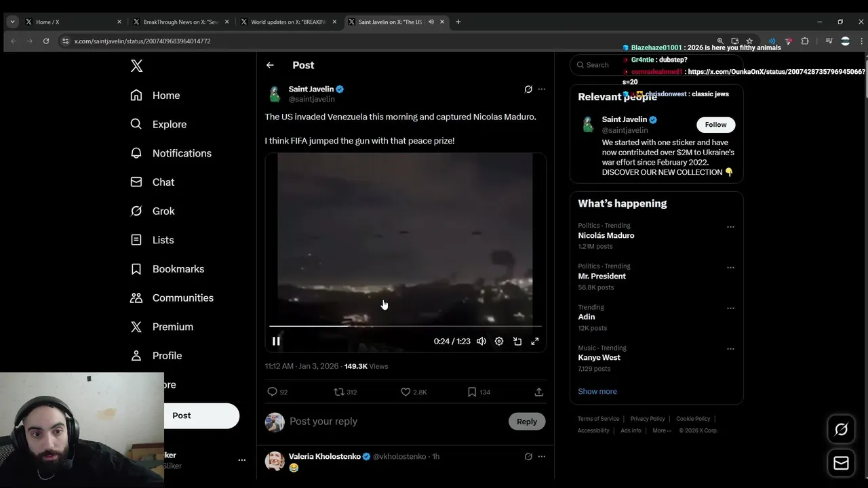The height and width of the screenshot is (488, 868).
Task: Open video settings gear
Action: point(499,342)
